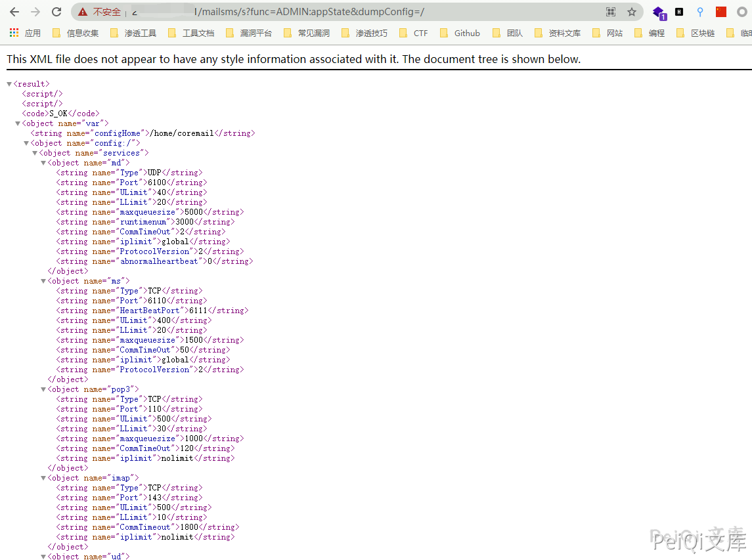Screen dimensions: 752x560
Task: Open the 漏洞平台 bookmark folder
Action: (249, 33)
